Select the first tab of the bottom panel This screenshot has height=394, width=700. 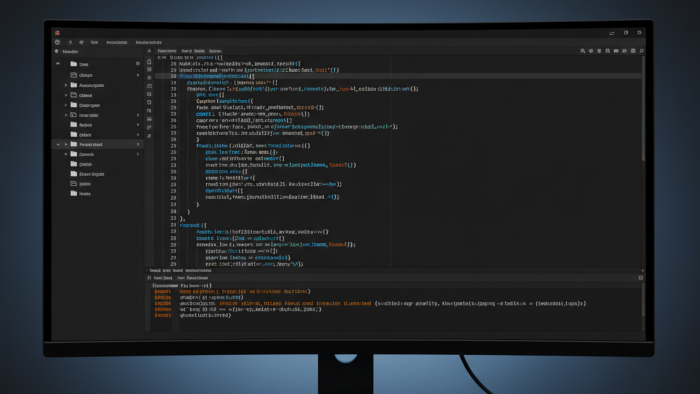[162, 278]
